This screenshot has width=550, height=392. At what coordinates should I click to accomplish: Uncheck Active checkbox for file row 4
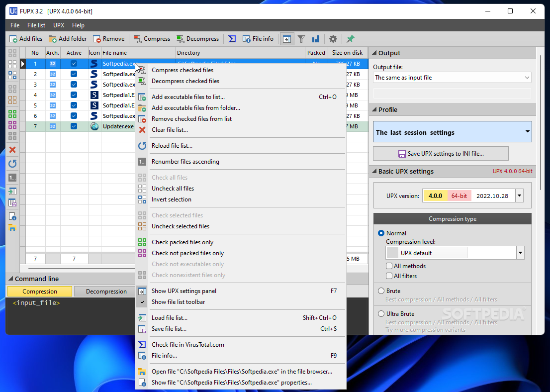point(74,95)
